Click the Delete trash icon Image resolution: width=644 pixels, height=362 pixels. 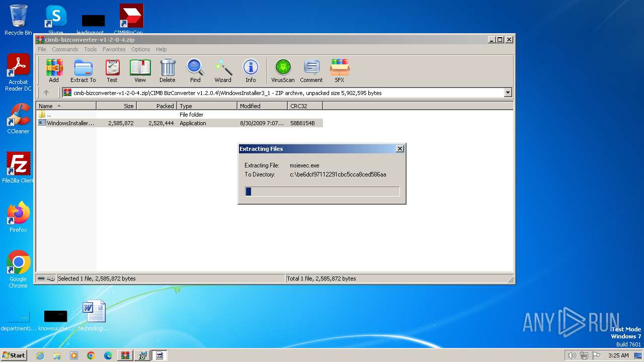tap(168, 71)
